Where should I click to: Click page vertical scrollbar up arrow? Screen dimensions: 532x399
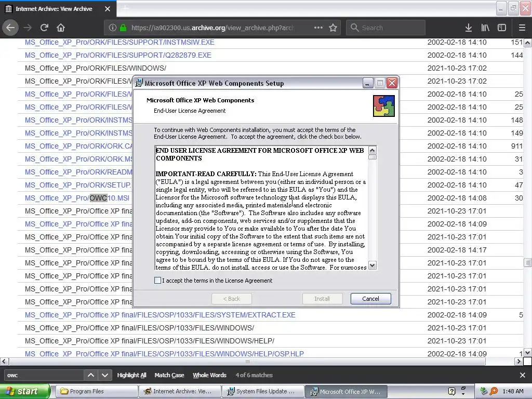528,43
